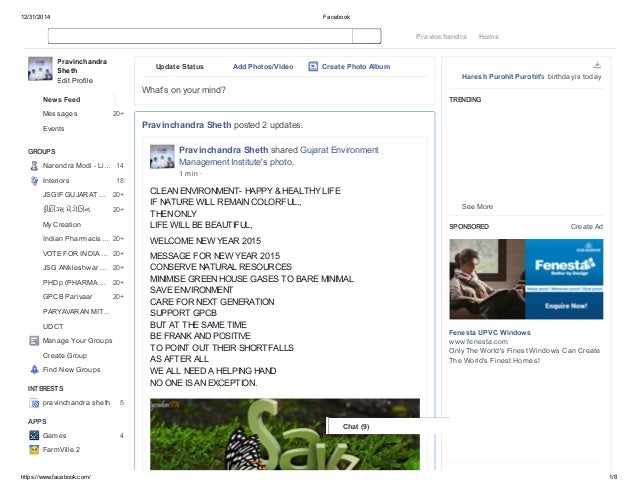This screenshot has width=638, height=493.
Task: Open Messages in sidebar
Action: (x=60, y=113)
